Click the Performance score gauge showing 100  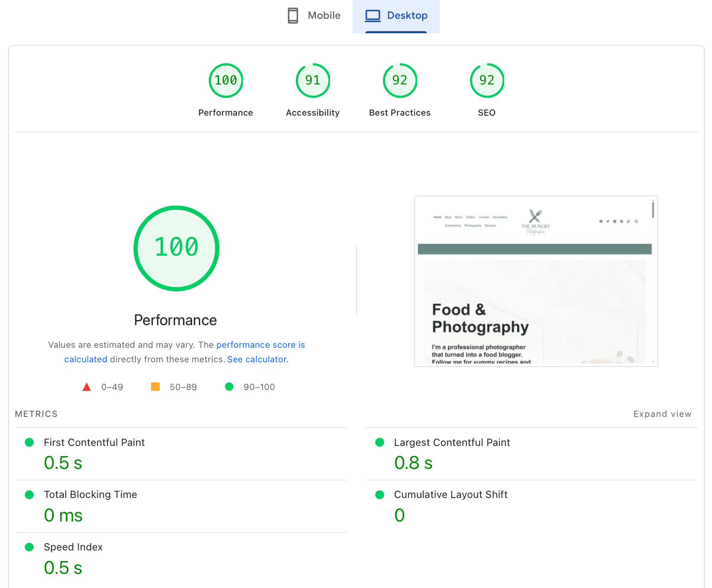click(x=226, y=81)
